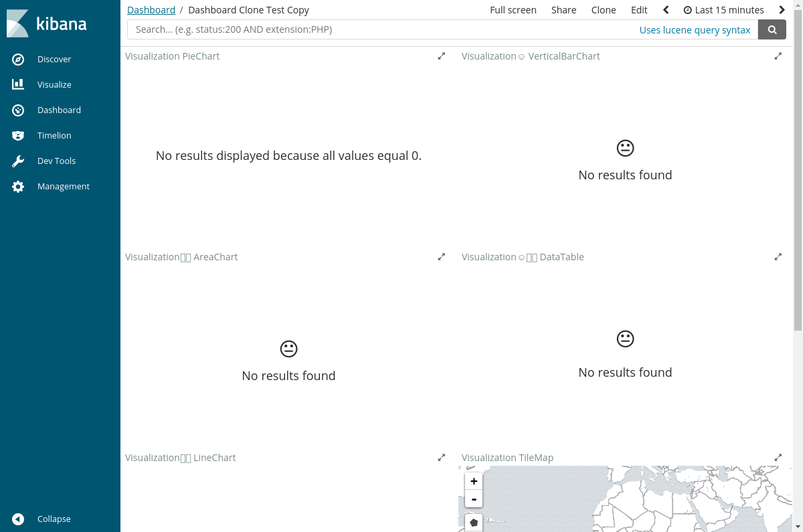Click the Dashboard label in side navigation
803x532 pixels.
tap(59, 110)
